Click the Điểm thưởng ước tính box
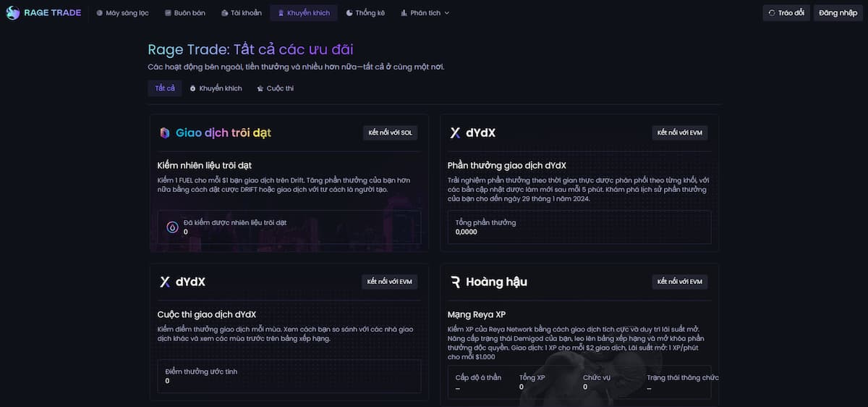868x407 pixels. (289, 376)
